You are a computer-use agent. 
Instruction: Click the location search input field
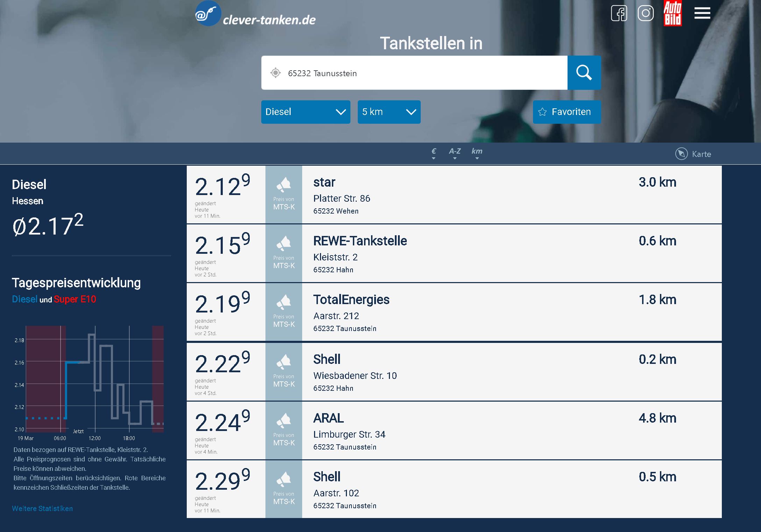(x=414, y=73)
